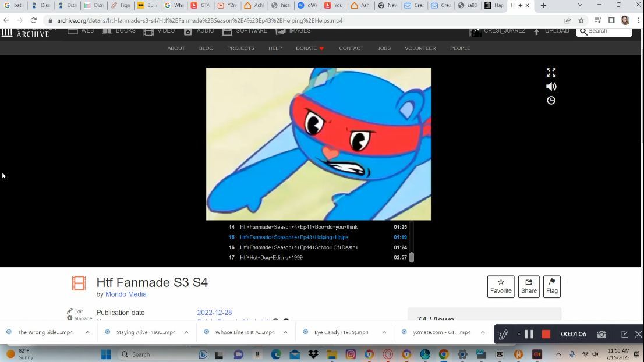
Task: Flag this item
Action: tap(551, 286)
